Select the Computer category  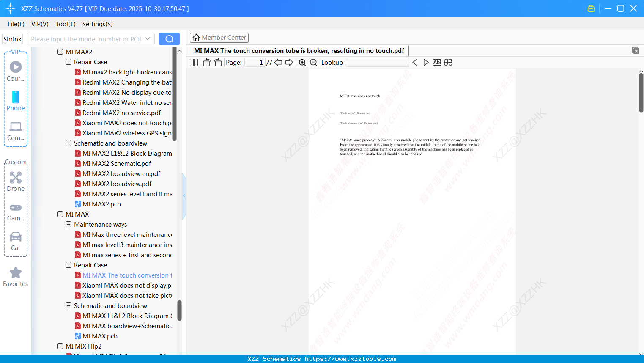coord(16,131)
